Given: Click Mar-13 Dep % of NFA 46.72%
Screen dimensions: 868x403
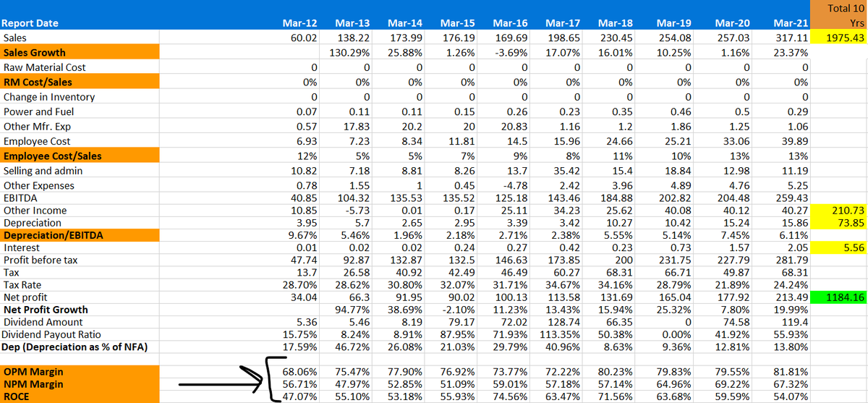Looking at the screenshot, I should click(353, 347).
